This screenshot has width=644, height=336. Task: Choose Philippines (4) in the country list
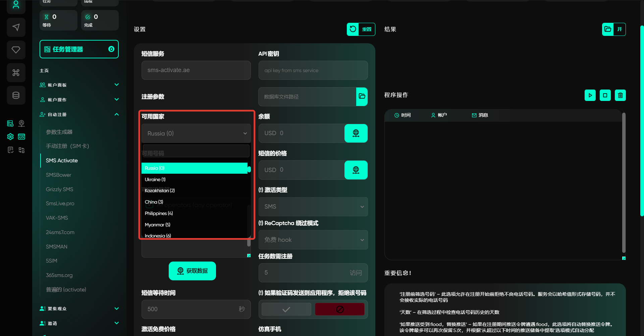click(159, 213)
